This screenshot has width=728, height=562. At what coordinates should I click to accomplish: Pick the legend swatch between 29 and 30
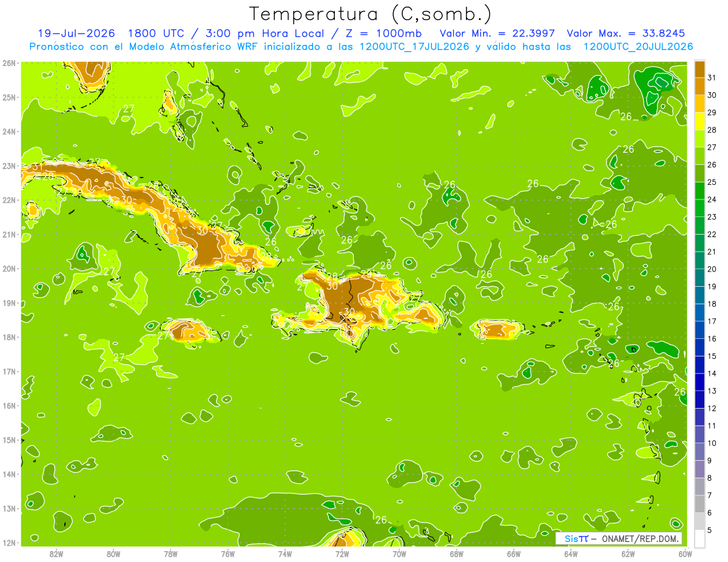pos(699,104)
